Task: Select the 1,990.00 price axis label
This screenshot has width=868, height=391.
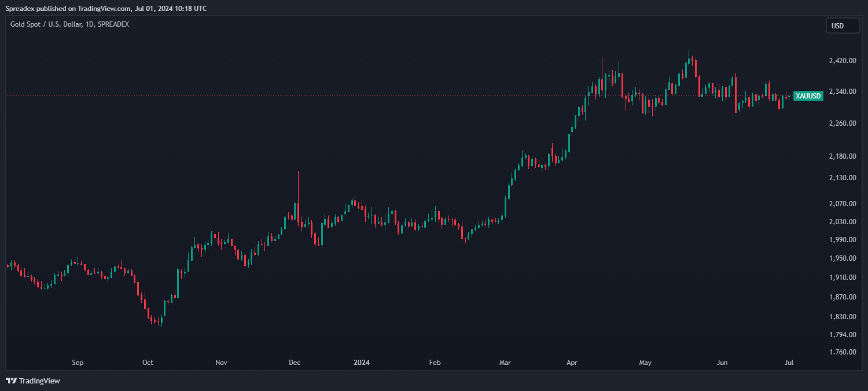Action: (x=842, y=240)
